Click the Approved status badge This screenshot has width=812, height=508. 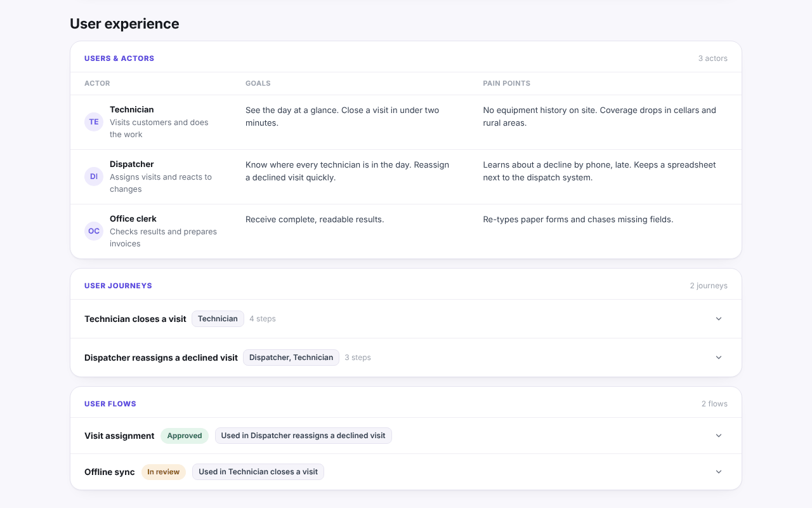tap(185, 436)
